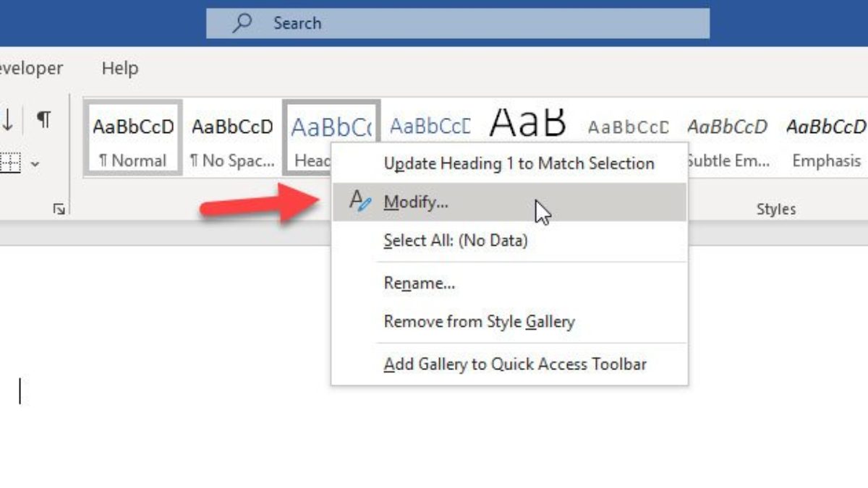Open the Borders dropdown arrow

(x=35, y=164)
